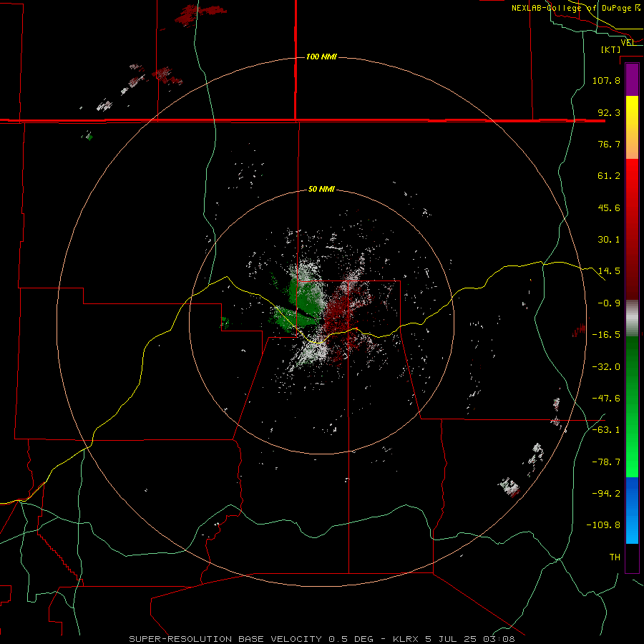Click the "VEL" product label
Image resolution: width=644 pixels, height=644 pixels.
click(x=628, y=43)
